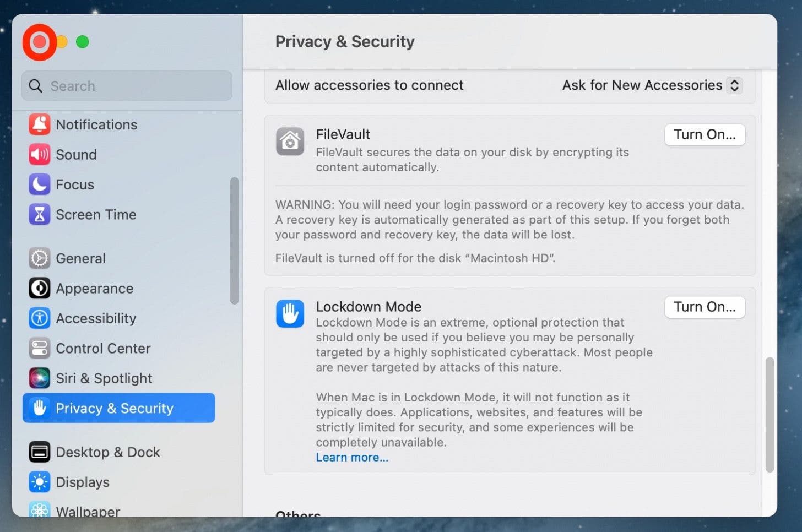Click the Lockdown Mode heading text
Screen dimensions: 802x532
coord(369,307)
